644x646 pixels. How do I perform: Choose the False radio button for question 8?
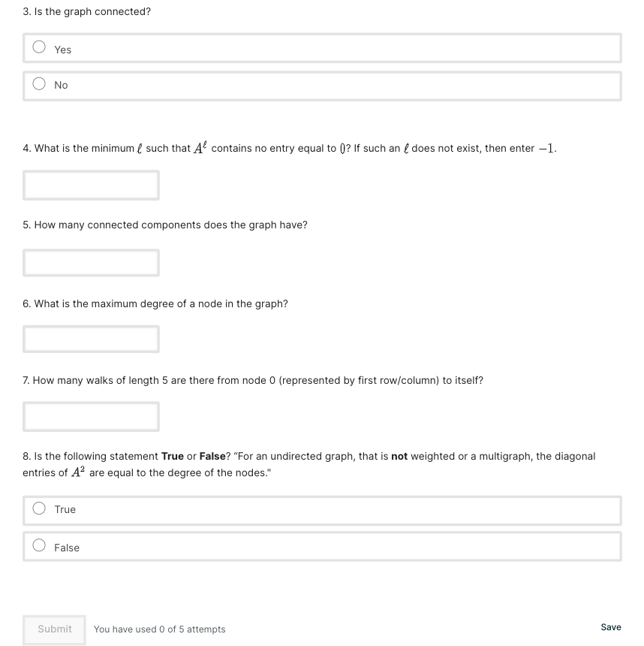tap(39, 545)
